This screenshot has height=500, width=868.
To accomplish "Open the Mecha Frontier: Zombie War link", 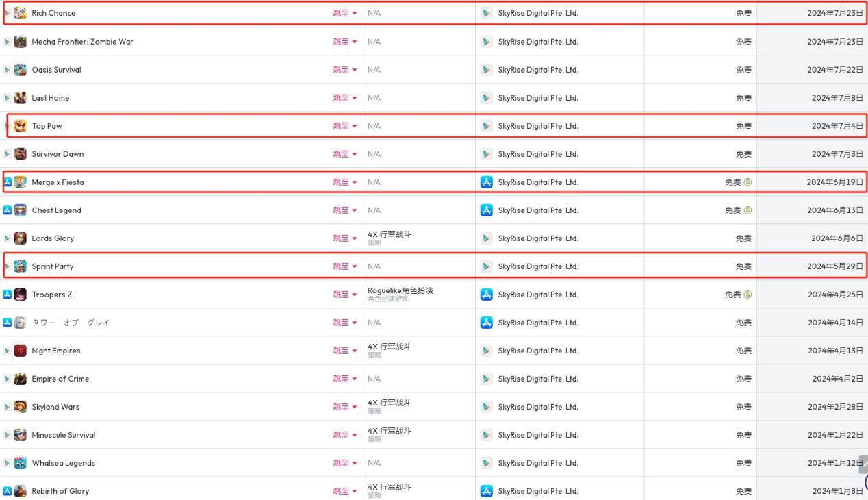I will pos(82,42).
